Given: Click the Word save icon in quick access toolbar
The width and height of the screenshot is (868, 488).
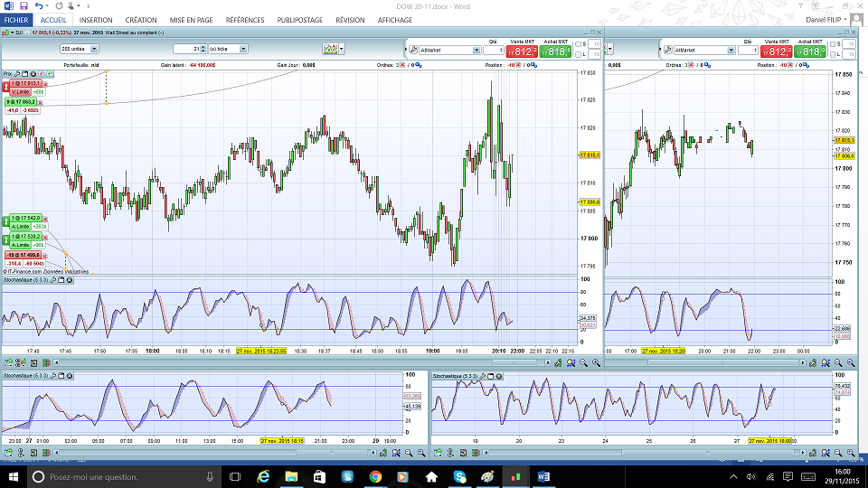Looking at the screenshot, I should (x=24, y=6).
